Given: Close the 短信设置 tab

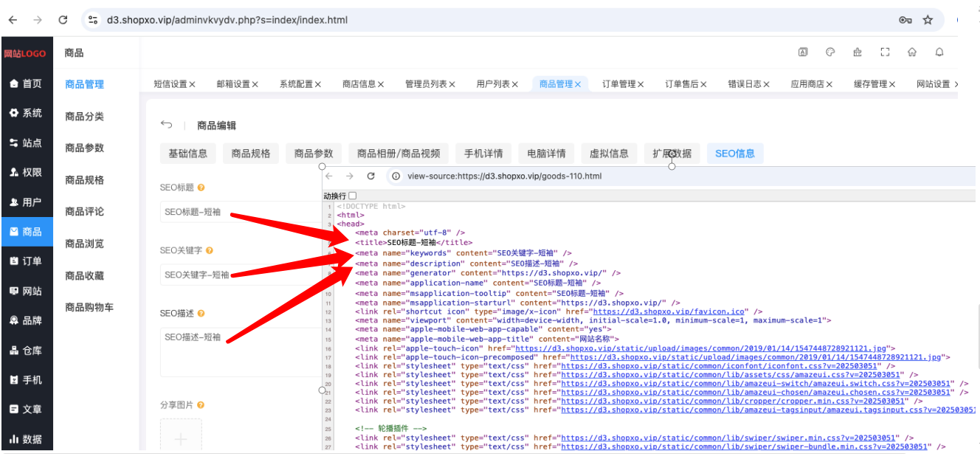Looking at the screenshot, I should click(x=192, y=84).
